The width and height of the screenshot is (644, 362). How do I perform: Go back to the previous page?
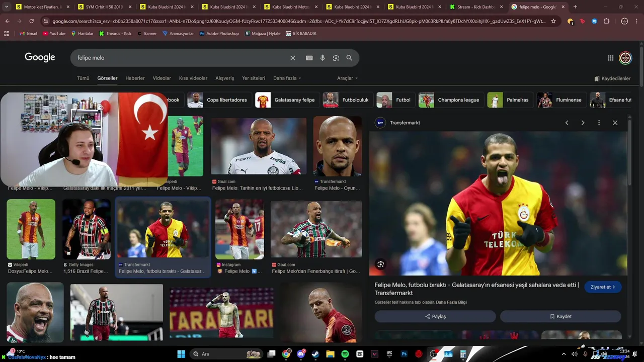click(8, 21)
